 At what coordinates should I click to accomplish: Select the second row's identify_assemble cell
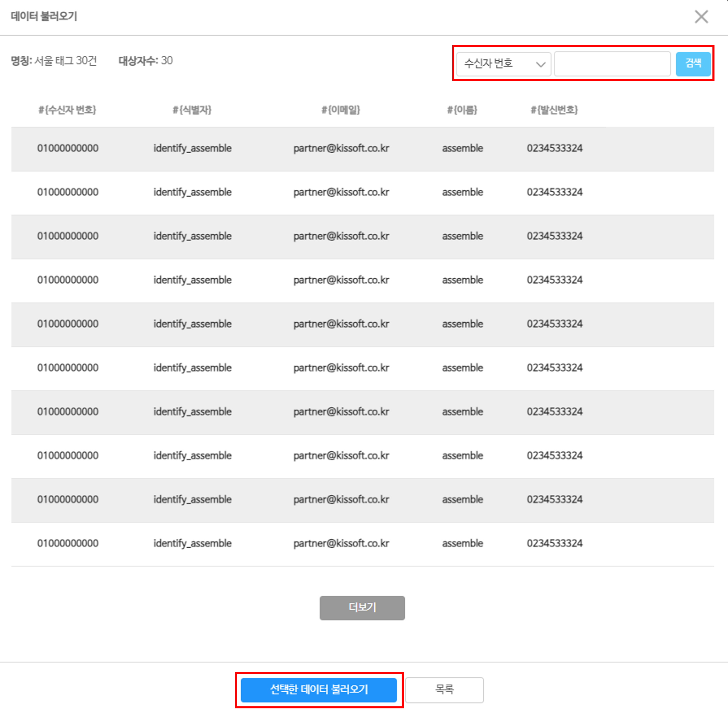pyautogui.click(x=192, y=192)
